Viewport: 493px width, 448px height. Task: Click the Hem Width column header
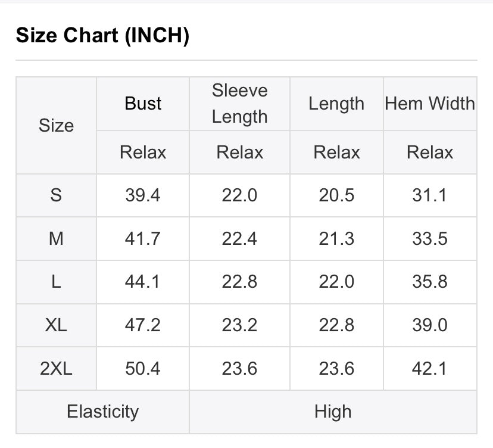click(430, 104)
